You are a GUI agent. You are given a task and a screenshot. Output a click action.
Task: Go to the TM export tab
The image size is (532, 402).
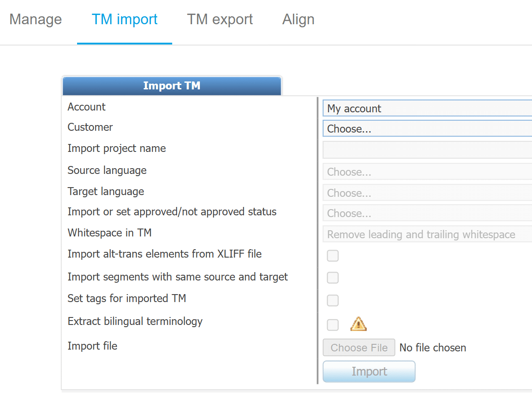pos(220,19)
